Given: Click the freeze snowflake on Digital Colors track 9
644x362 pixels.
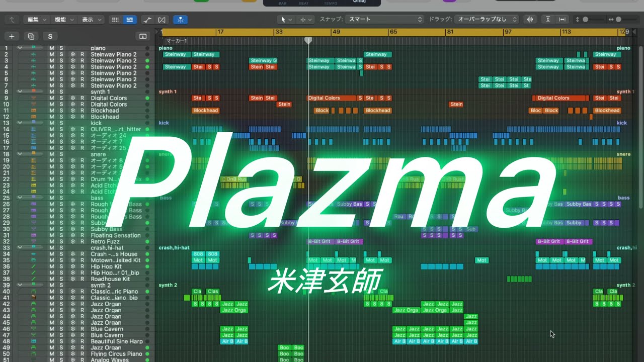Looking at the screenshot, I should coord(72,98).
